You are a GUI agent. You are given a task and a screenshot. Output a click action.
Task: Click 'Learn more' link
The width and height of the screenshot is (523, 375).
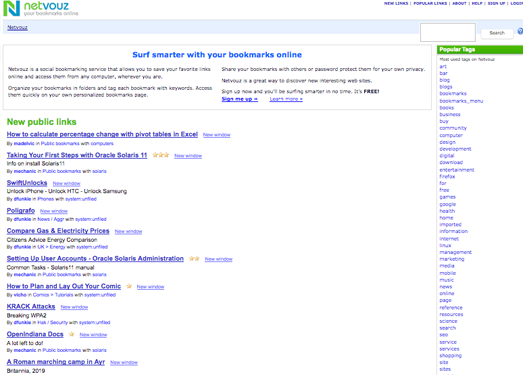click(286, 99)
